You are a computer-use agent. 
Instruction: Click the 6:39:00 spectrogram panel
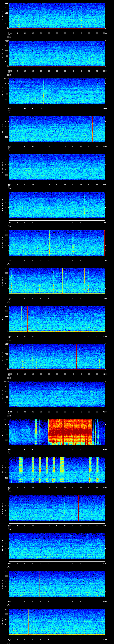pyautogui.click(x=57, y=318)
